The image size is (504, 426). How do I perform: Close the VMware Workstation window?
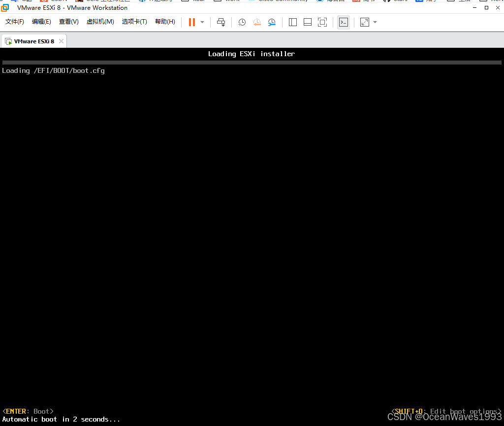tap(498, 7)
